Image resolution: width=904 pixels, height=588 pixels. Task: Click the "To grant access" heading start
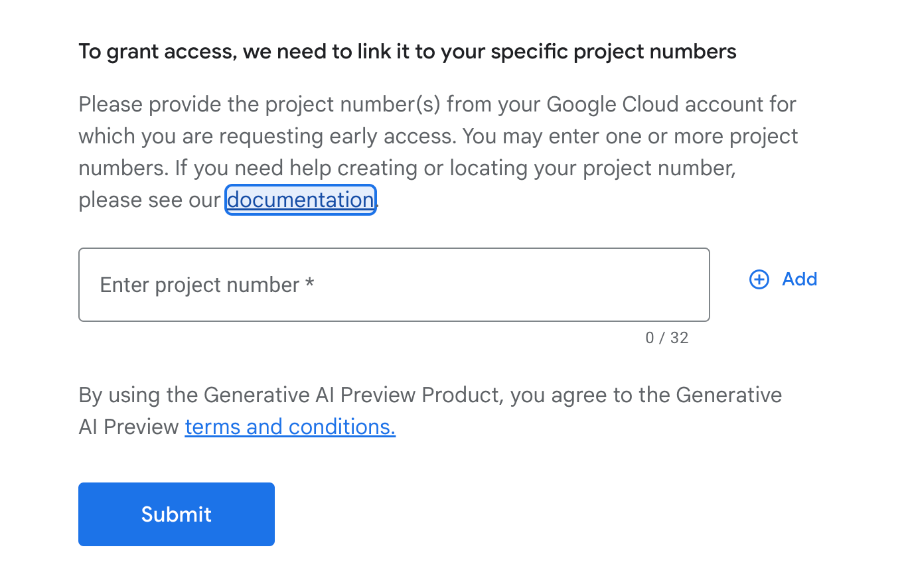pos(155,52)
